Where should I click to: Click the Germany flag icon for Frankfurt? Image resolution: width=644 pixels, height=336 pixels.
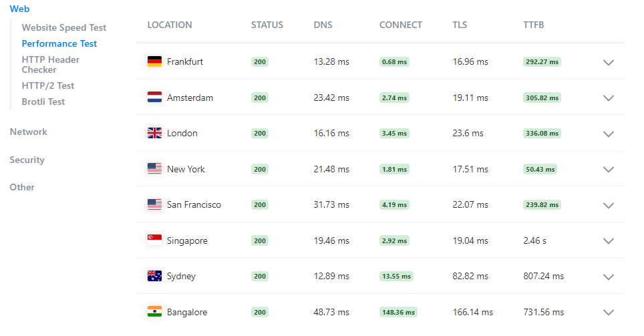point(154,61)
